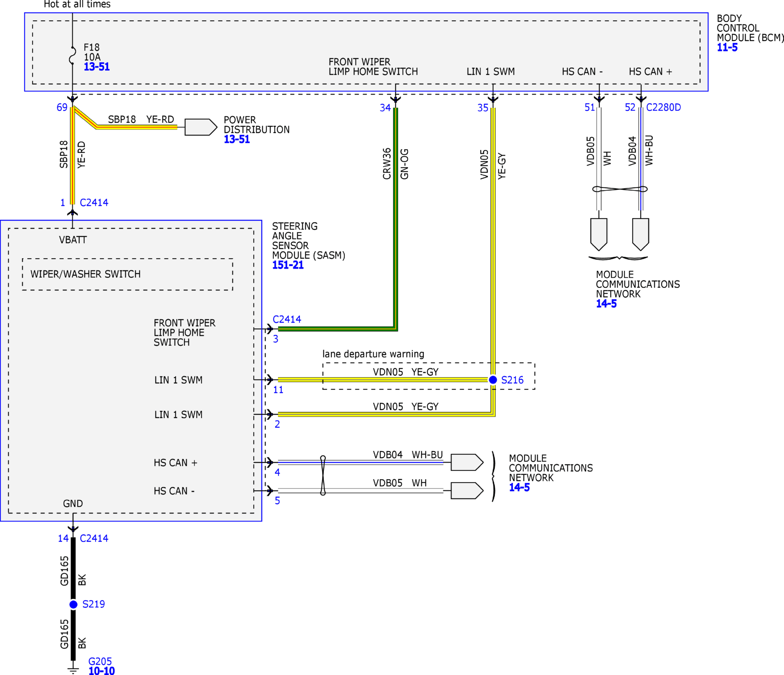Click the pin 34 label at BCM
Screen dimensions: 784x675
click(385, 108)
